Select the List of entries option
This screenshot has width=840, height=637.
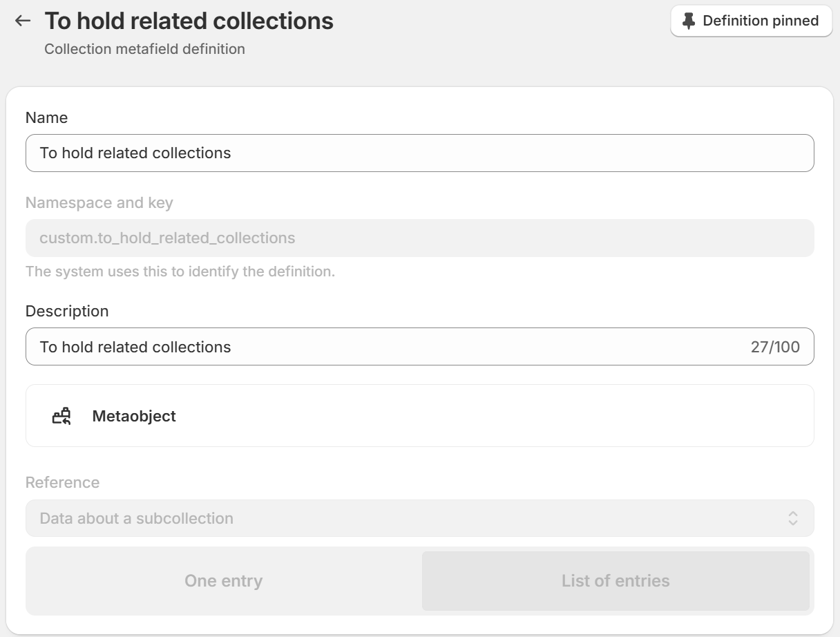pos(615,581)
